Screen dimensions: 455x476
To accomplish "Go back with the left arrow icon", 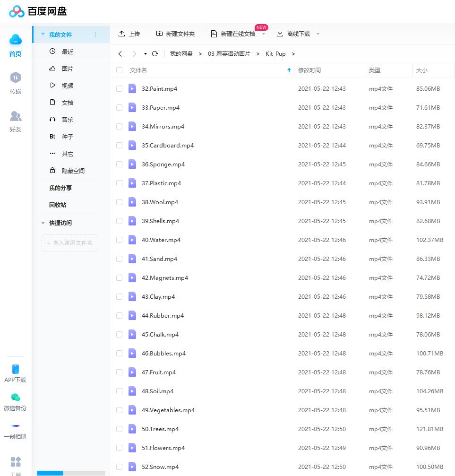I will (x=120, y=54).
